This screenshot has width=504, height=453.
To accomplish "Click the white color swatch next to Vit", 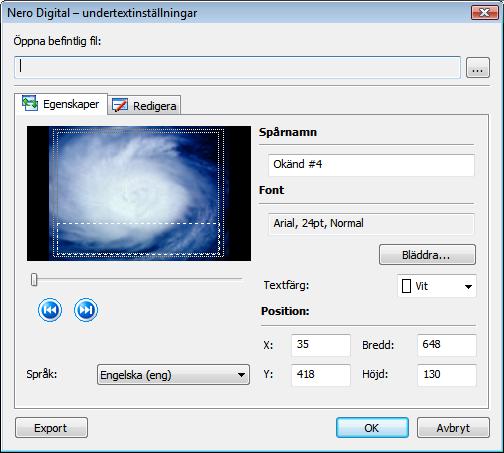I will point(406,286).
